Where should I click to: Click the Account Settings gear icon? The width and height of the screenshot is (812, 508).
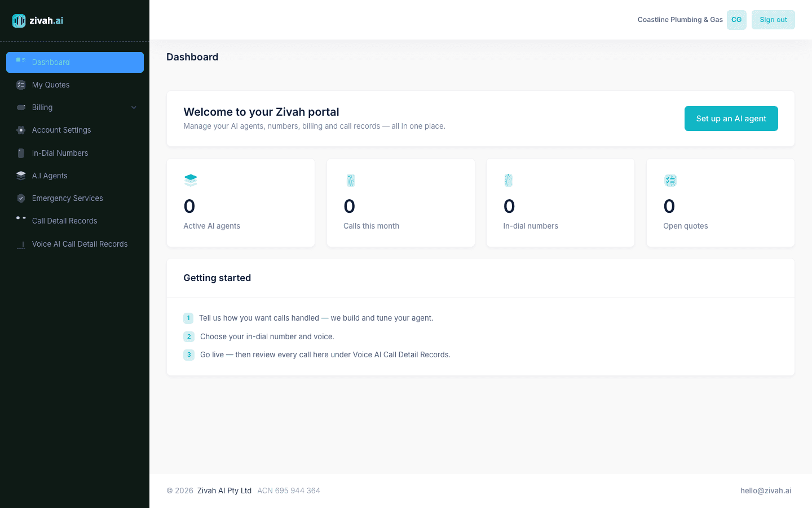(21, 130)
